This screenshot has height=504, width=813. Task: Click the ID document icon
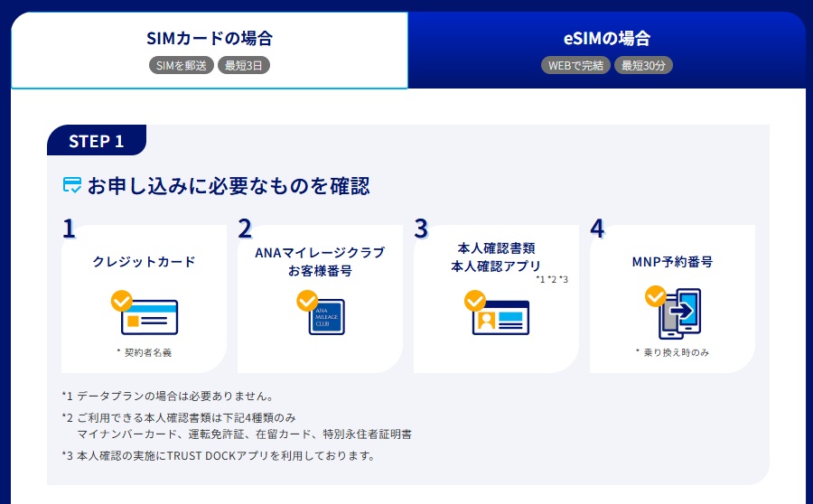(x=500, y=317)
